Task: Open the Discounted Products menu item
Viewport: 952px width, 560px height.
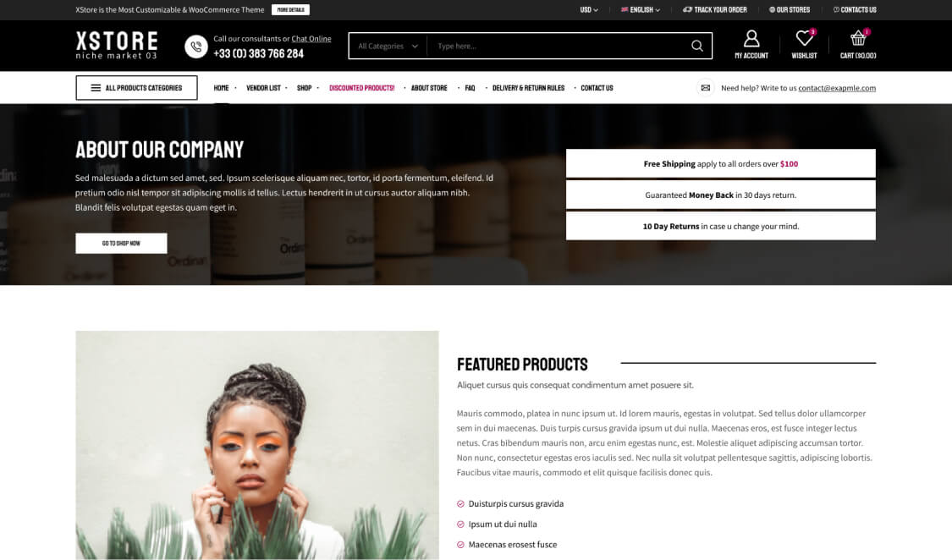Action: point(362,88)
